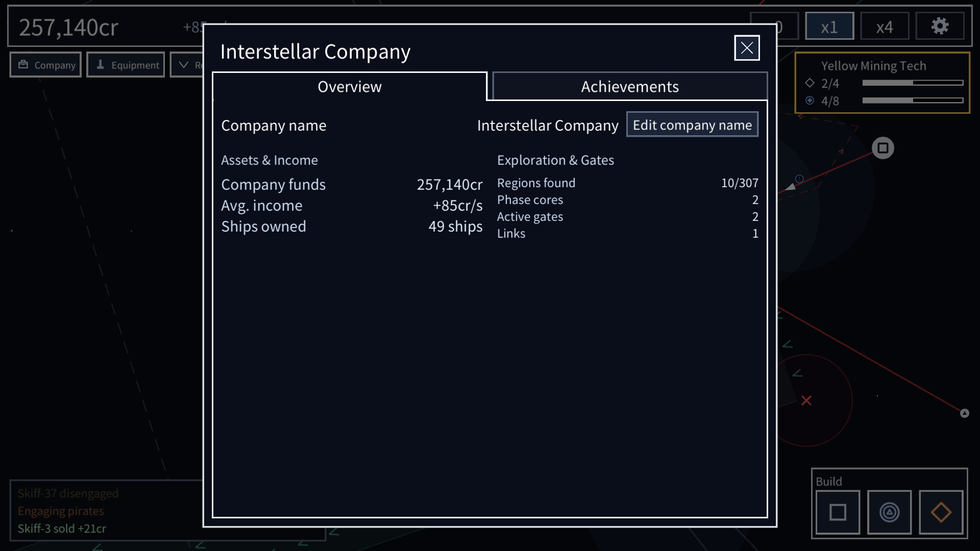Select the square station marker on map
980x551 pixels.
(x=883, y=148)
